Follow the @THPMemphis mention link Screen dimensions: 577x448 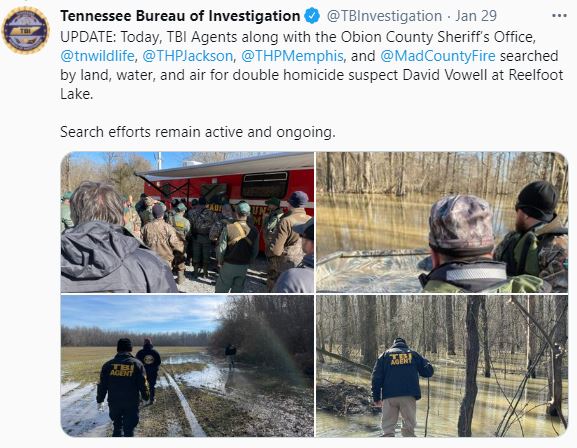292,56
